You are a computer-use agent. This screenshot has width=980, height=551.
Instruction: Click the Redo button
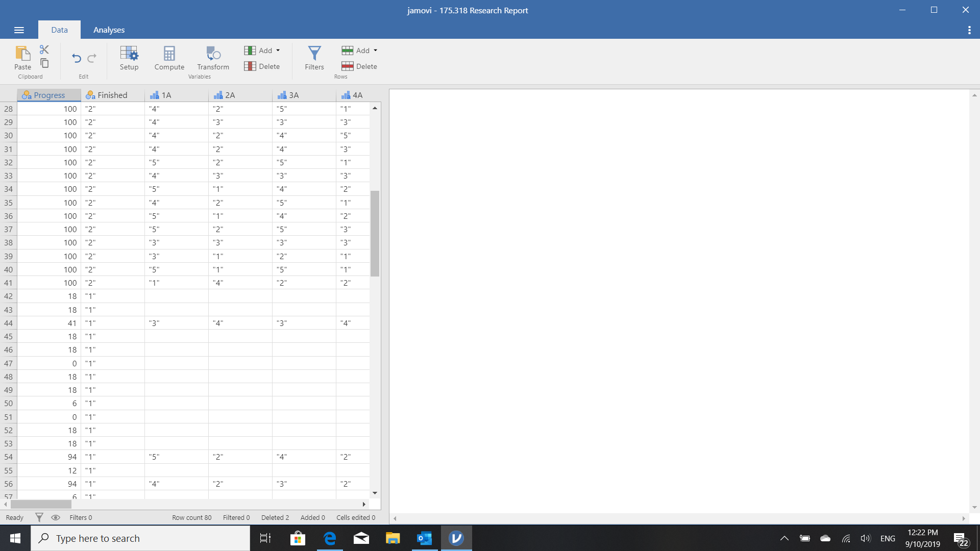click(92, 58)
